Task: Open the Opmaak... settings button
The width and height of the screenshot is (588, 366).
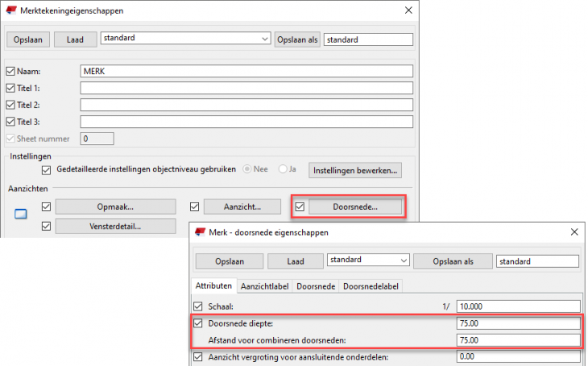Action: (x=115, y=207)
